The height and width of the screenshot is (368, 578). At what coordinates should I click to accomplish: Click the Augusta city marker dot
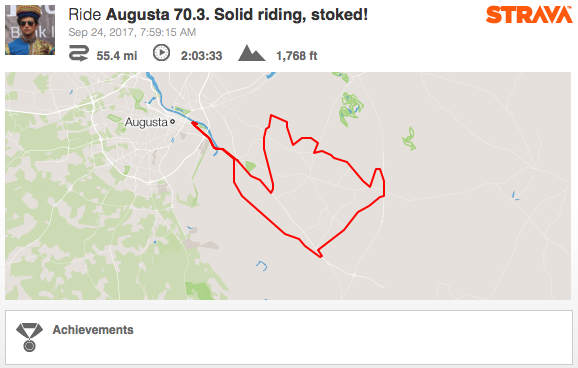tap(172, 121)
